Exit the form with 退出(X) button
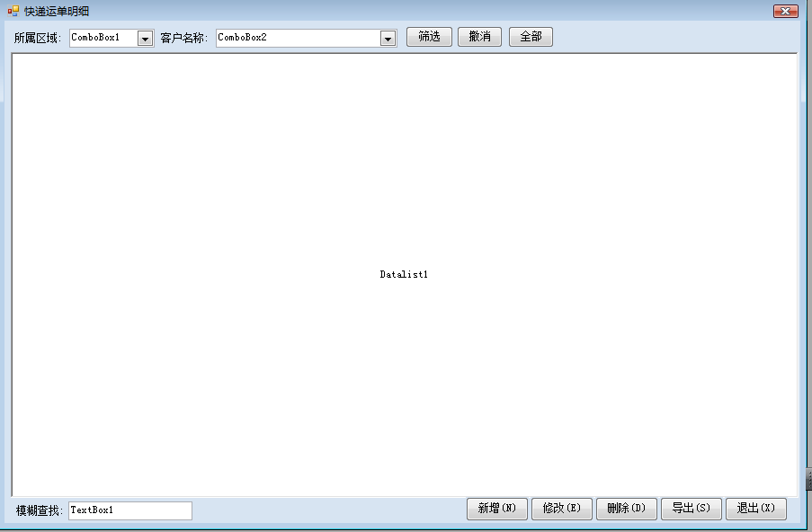Viewport: 812px width, 532px height. [x=756, y=509]
